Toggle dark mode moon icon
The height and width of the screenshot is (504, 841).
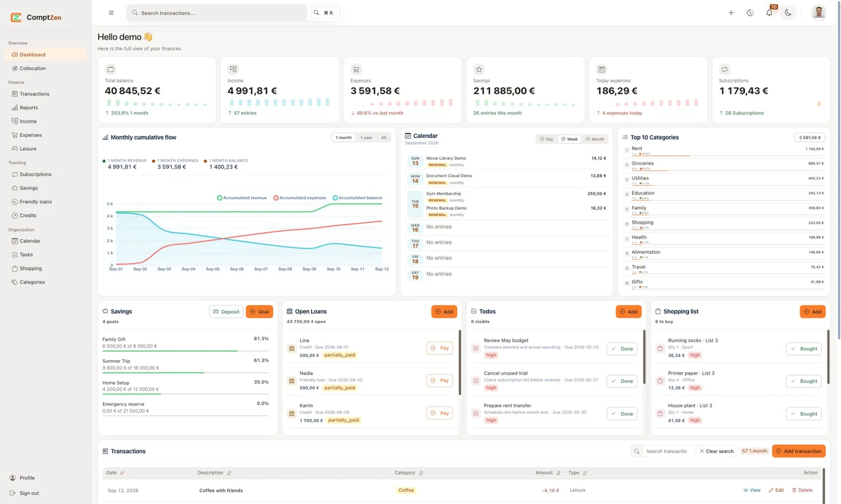(788, 13)
